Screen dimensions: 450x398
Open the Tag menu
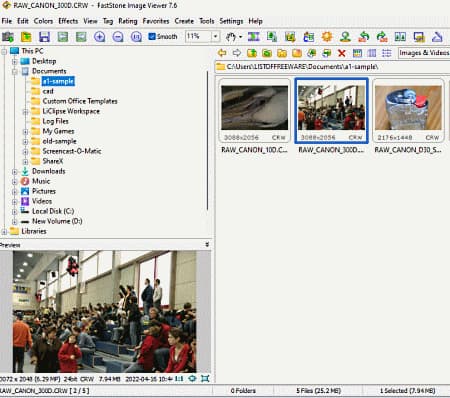click(108, 21)
